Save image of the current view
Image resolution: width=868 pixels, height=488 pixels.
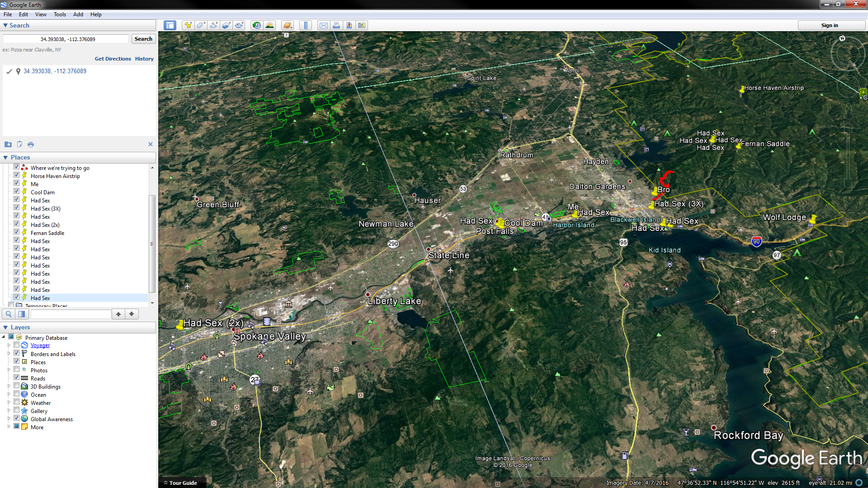(x=349, y=25)
